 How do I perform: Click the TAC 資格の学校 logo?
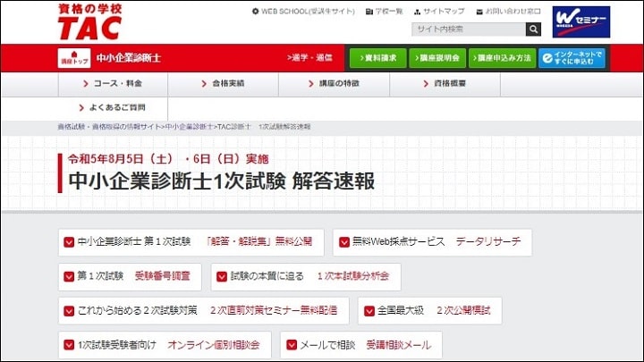tap(90, 22)
